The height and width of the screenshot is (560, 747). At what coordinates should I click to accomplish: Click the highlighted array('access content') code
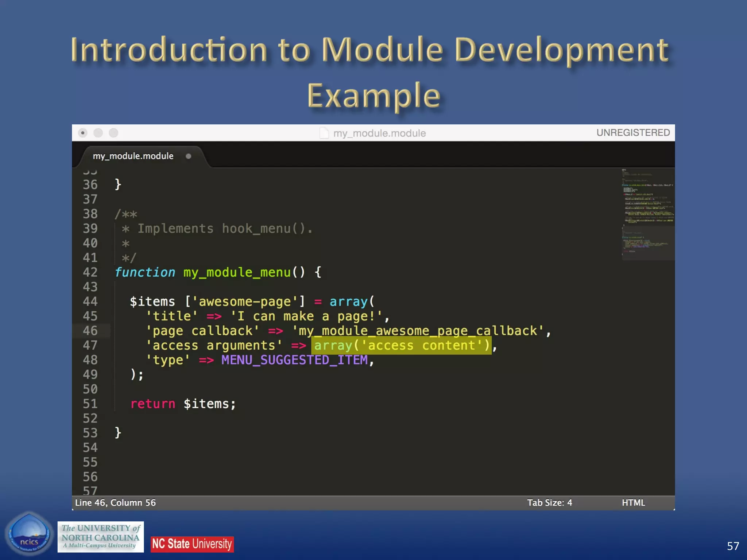(x=401, y=345)
